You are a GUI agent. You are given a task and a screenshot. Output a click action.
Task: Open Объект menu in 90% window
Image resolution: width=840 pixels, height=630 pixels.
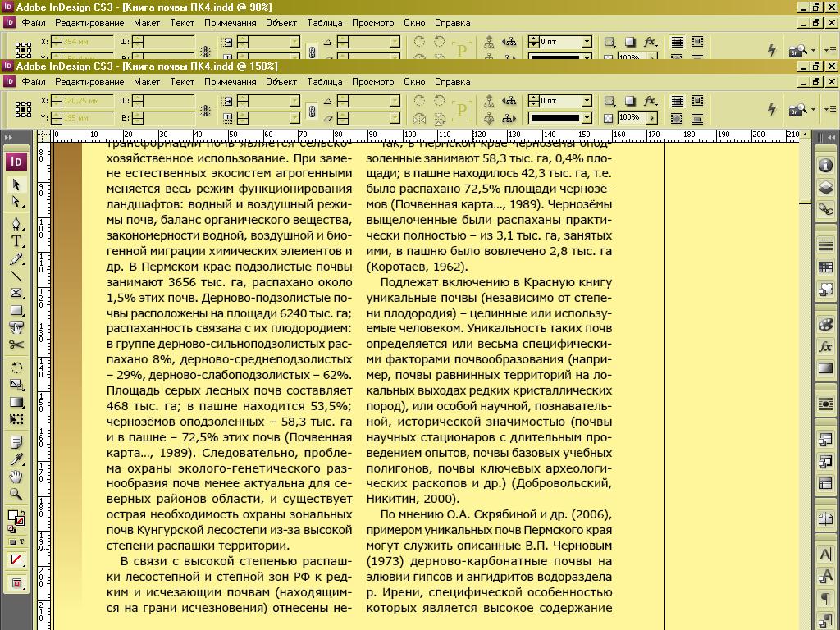coord(281,23)
